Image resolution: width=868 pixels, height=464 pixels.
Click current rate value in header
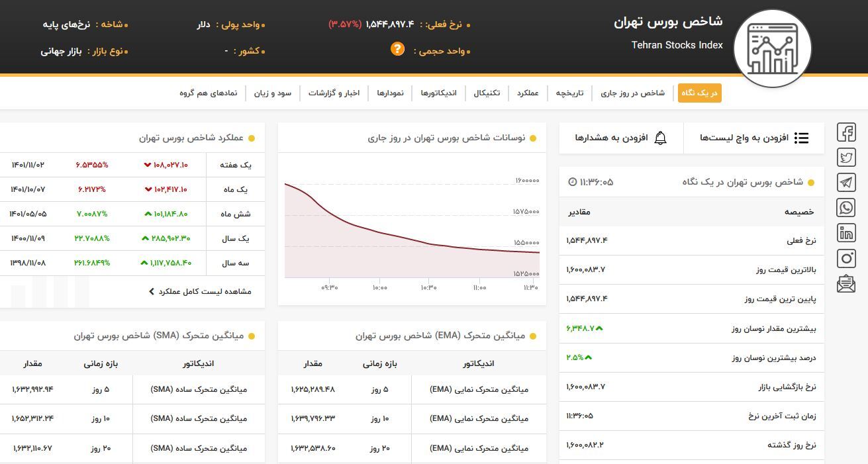point(390,24)
